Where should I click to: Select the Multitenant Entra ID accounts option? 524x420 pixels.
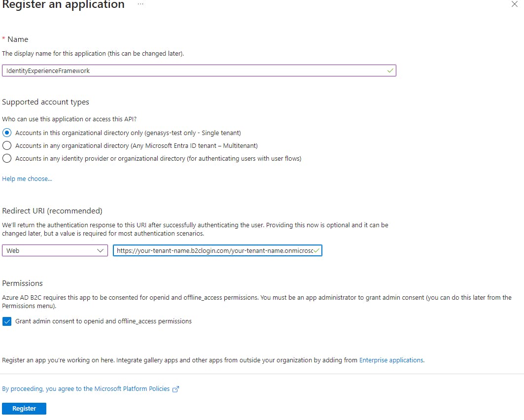click(7, 146)
